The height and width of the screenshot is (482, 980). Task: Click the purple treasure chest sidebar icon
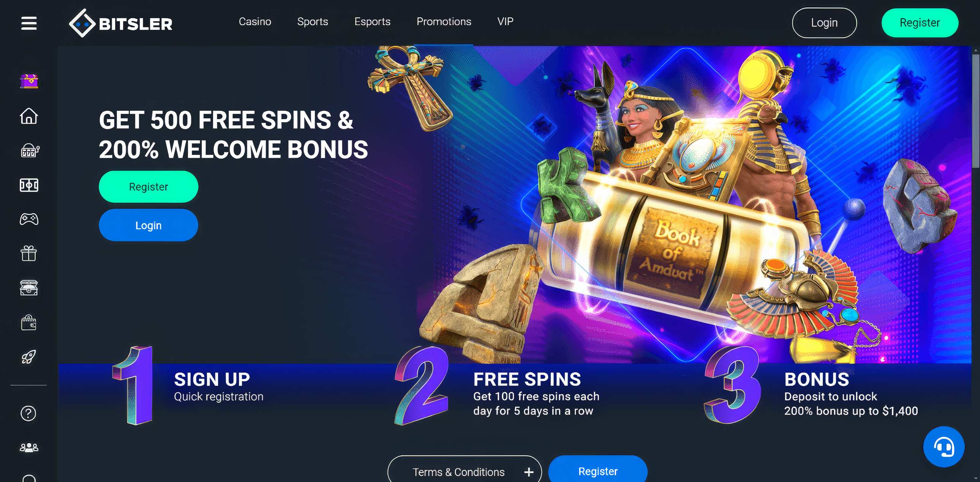(29, 81)
